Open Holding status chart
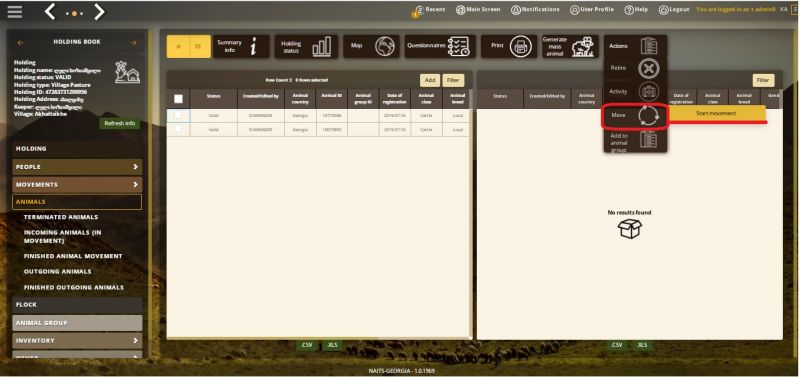This screenshot has height=377, width=800. click(306, 46)
